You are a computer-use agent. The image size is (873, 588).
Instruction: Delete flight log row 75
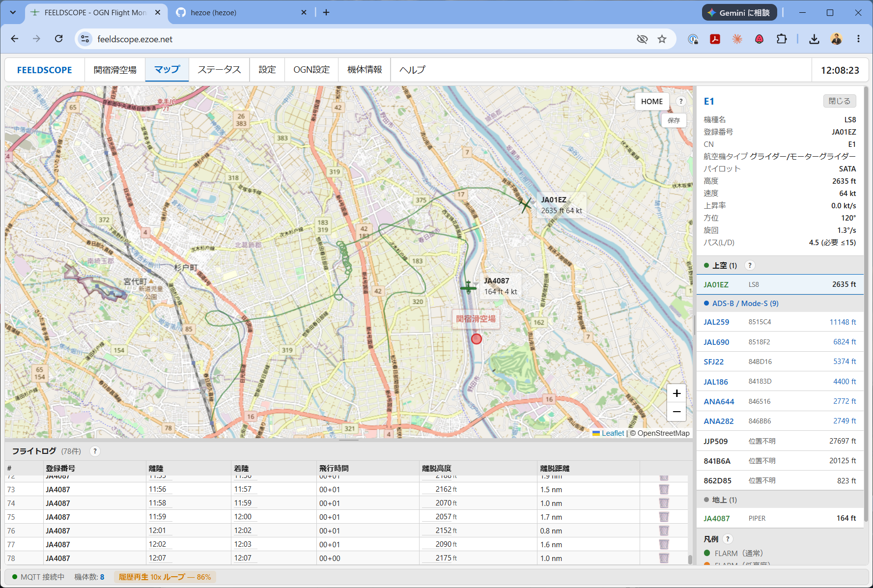pos(664,517)
